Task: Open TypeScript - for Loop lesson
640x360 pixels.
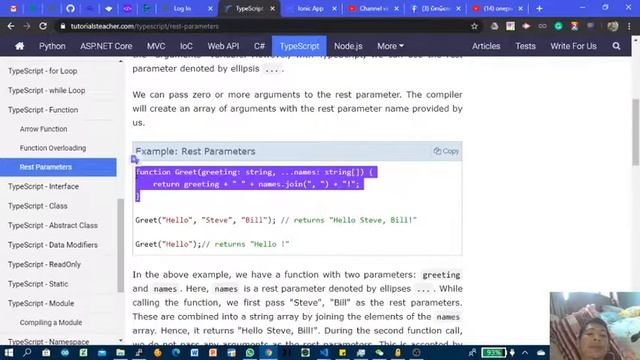Action: pos(42,71)
